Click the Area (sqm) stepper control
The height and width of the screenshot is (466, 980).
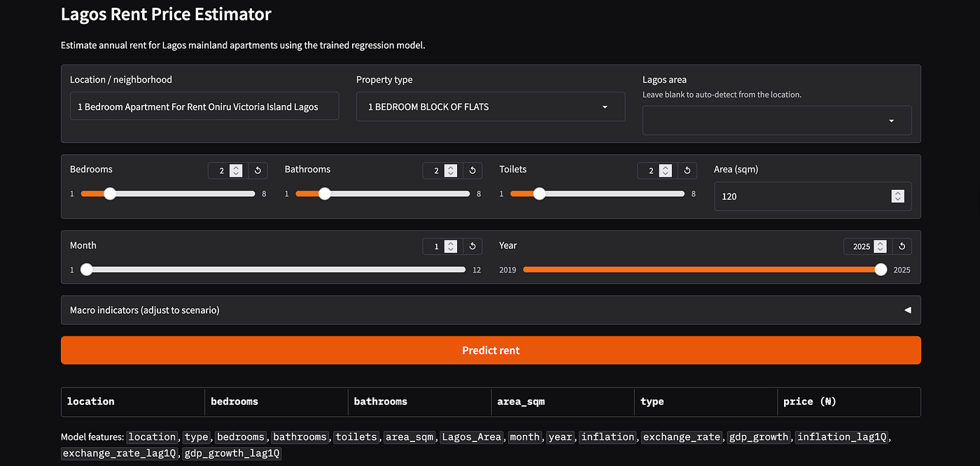click(898, 196)
